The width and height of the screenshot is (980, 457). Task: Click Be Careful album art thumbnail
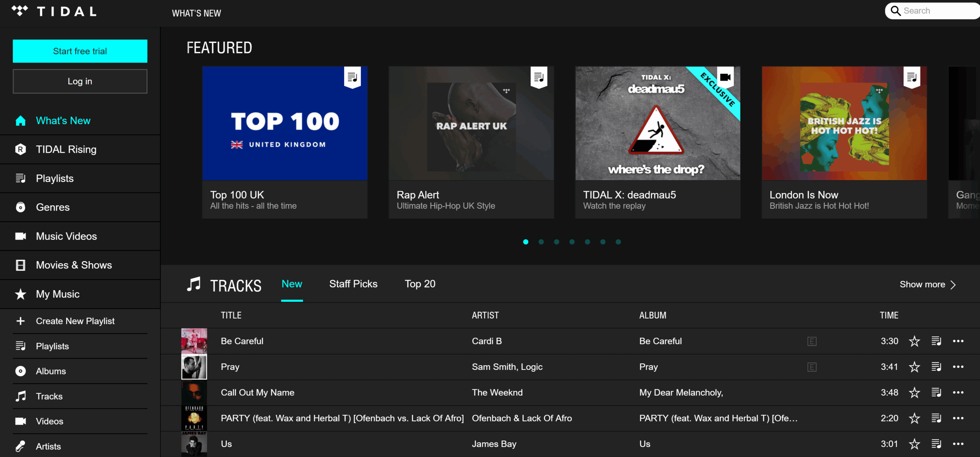click(194, 341)
